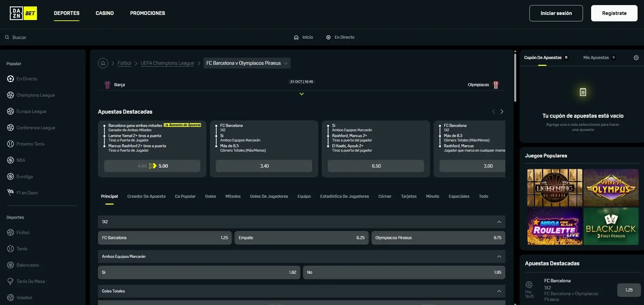The image size is (644, 305).
Task: Open the match selector dropdown
Action: (x=247, y=63)
